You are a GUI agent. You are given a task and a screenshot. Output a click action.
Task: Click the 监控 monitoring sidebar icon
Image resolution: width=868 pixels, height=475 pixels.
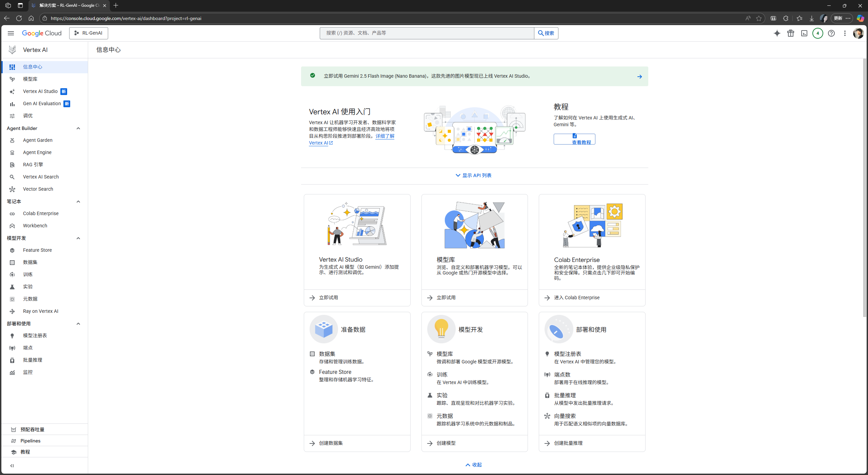click(x=12, y=372)
